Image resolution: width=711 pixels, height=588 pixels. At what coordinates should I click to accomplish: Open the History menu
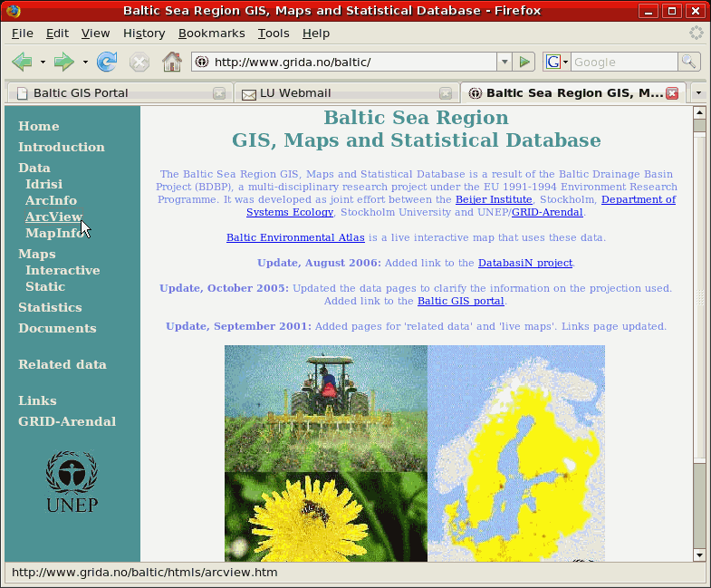[x=144, y=34]
